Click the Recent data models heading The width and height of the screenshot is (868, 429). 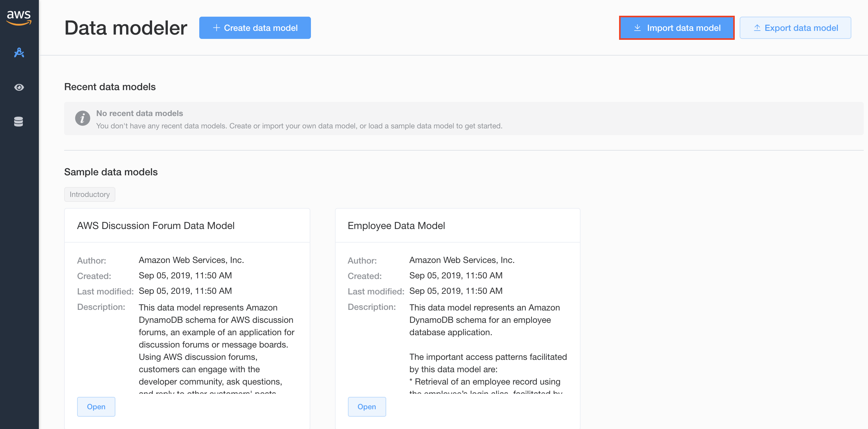pos(110,87)
